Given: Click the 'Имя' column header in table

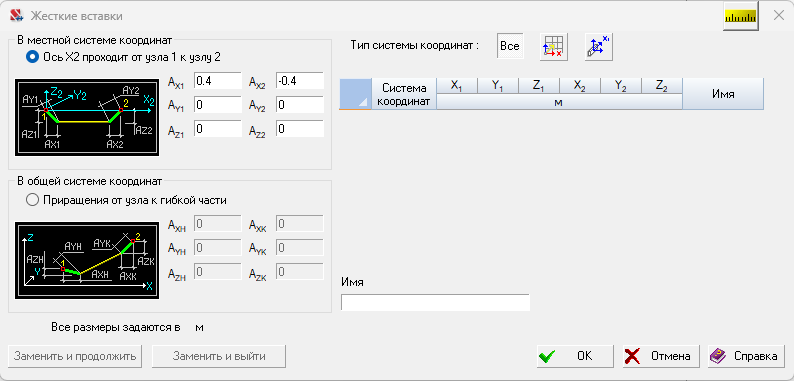Looking at the screenshot, I should pyautogui.click(x=723, y=94).
